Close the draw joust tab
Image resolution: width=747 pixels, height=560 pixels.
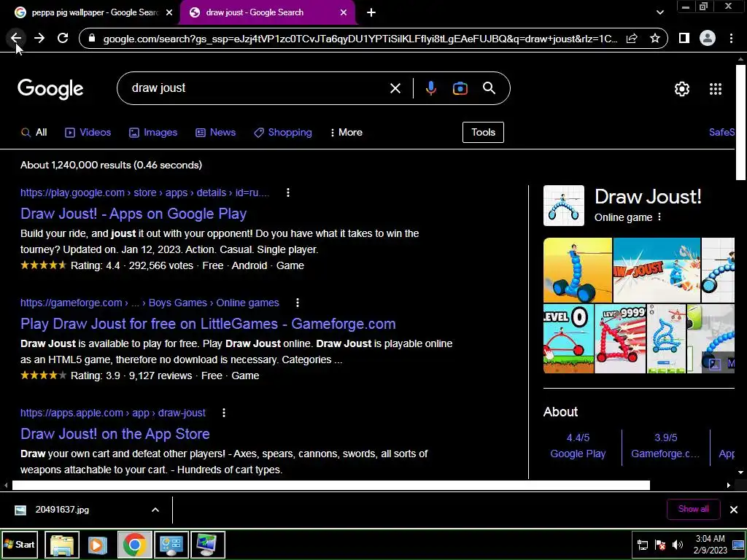pos(344,12)
